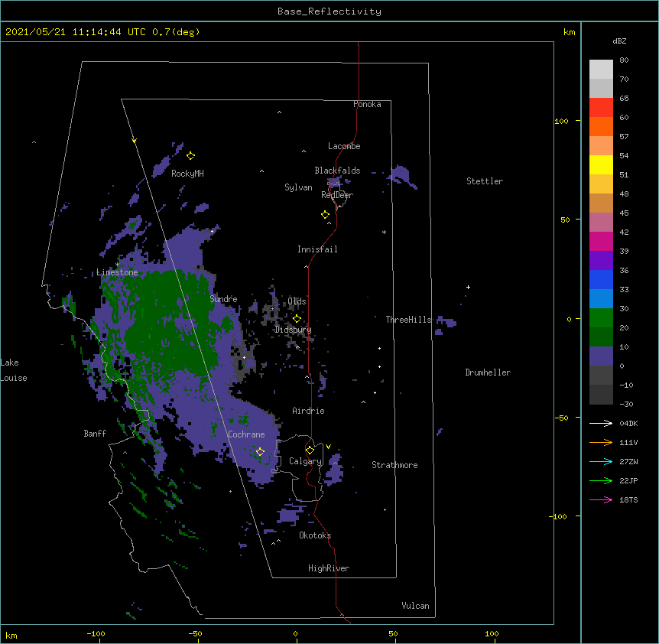Image resolution: width=659 pixels, height=644 pixels.
Task: Click the Innisfail label
Action: (317, 249)
